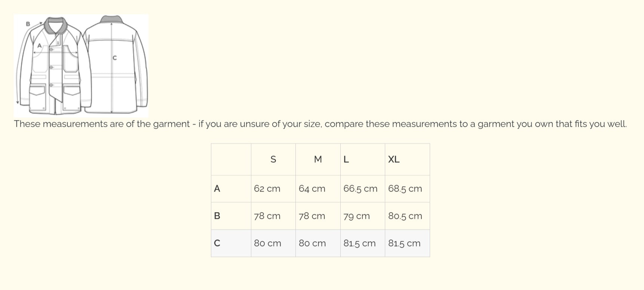Click the row label B in the table
The width and height of the screenshot is (644, 290).
(217, 216)
